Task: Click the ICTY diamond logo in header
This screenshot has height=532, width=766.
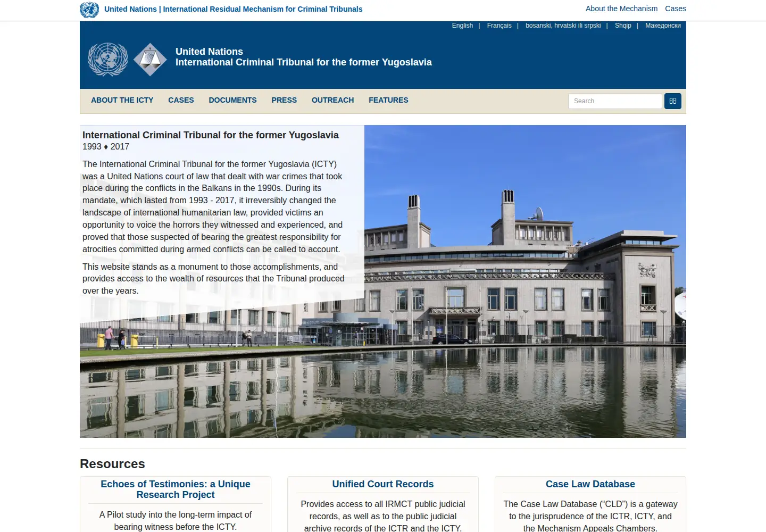Action: tap(151, 60)
